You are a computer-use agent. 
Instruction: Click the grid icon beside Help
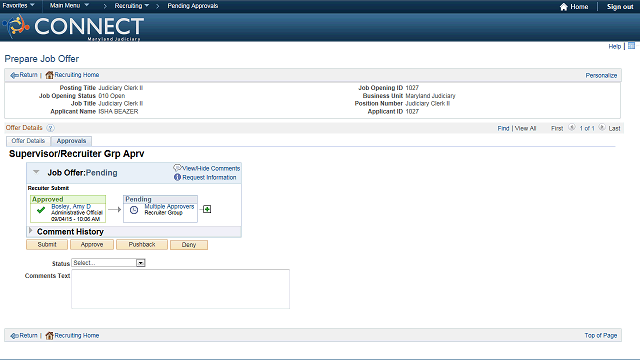tap(631, 46)
